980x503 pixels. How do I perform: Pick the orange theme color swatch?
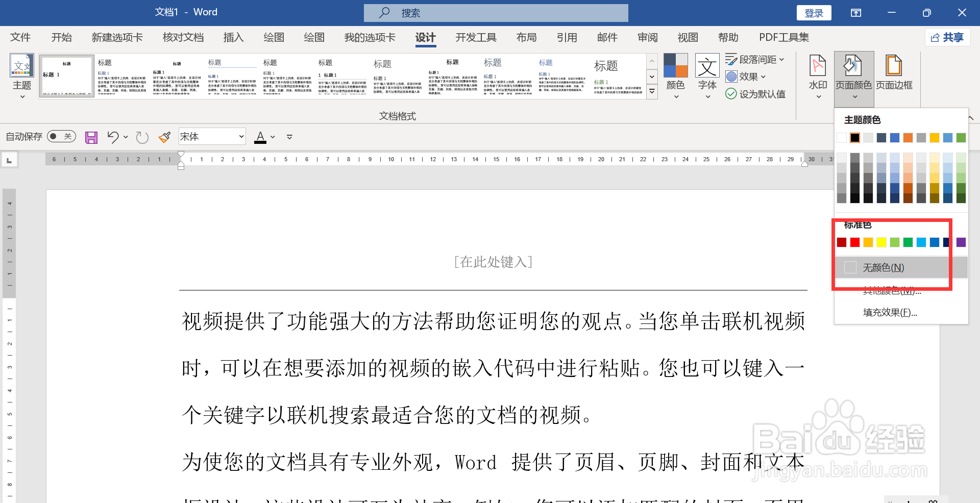point(908,138)
